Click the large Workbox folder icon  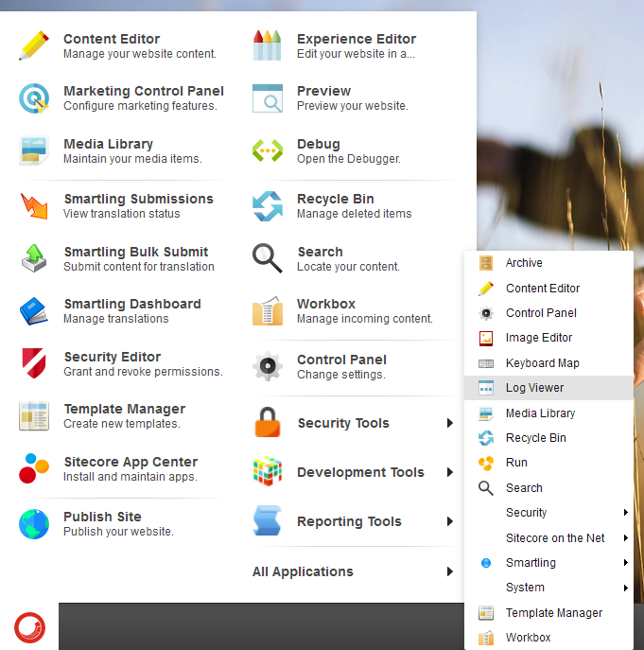268,311
